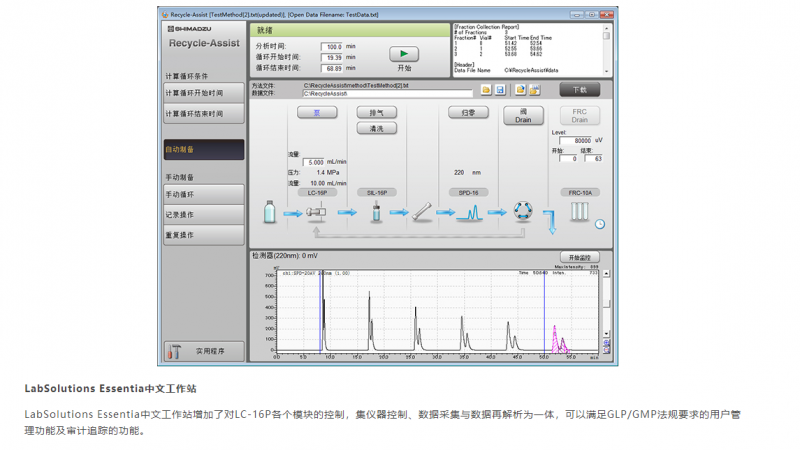Click the folder icon with blue arrow
800x450 pixels.
pyautogui.click(x=520, y=90)
